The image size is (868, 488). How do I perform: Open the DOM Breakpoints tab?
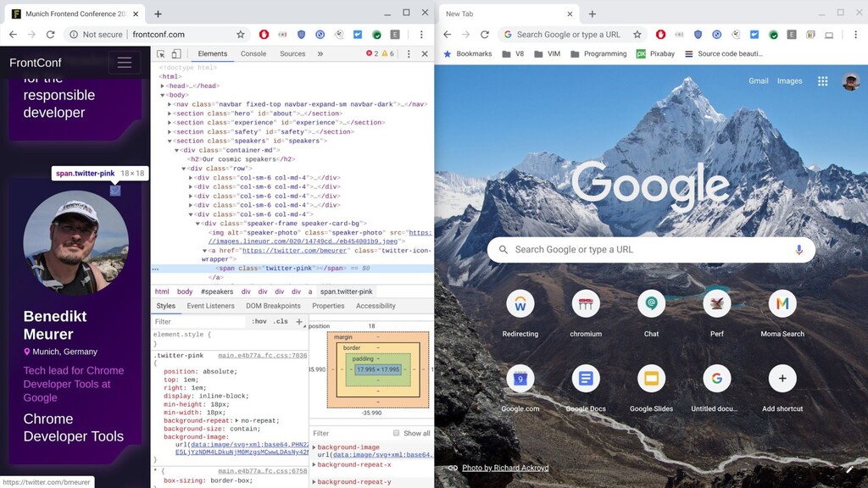273,306
